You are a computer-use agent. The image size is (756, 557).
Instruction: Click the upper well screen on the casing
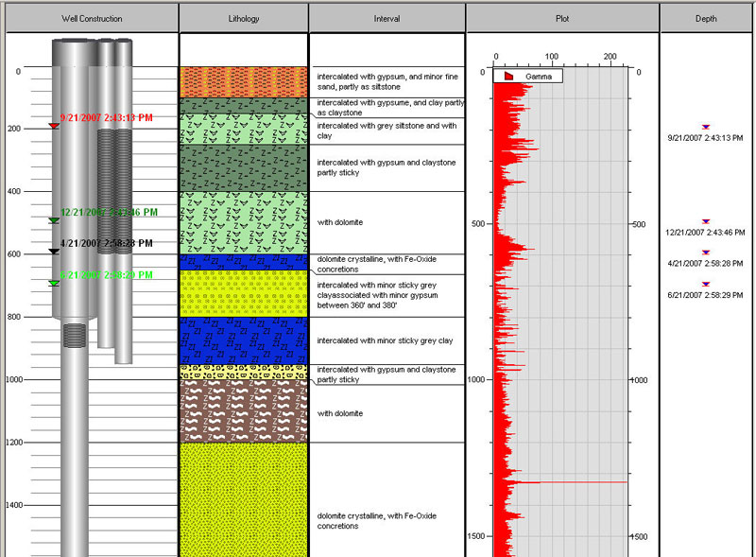[x=114, y=191]
